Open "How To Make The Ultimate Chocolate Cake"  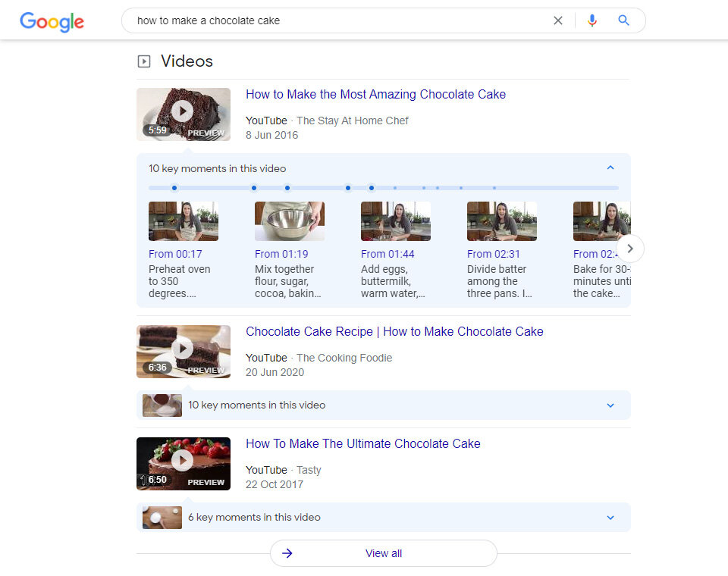(x=363, y=443)
